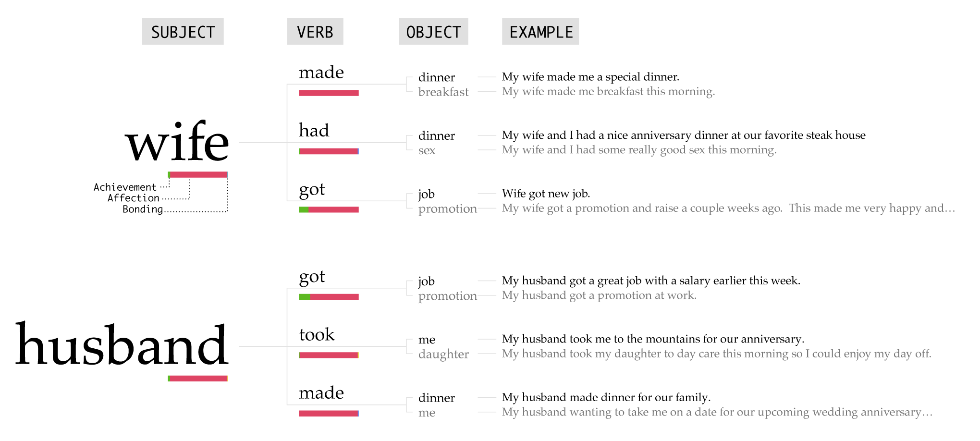Select verb 'had' under wife

pos(314,130)
